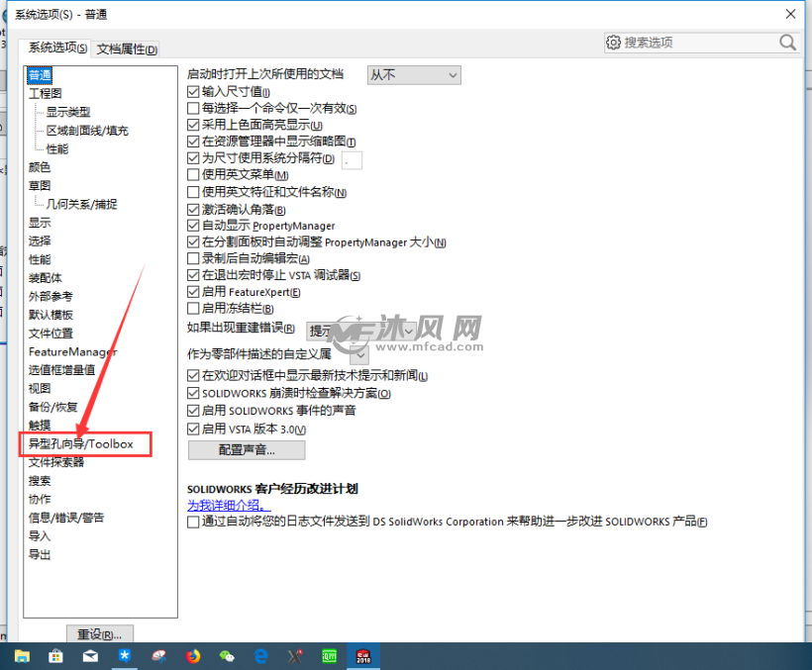Select 装配体 in the options tree
The height and width of the screenshot is (670, 812).
coord(45,278)
